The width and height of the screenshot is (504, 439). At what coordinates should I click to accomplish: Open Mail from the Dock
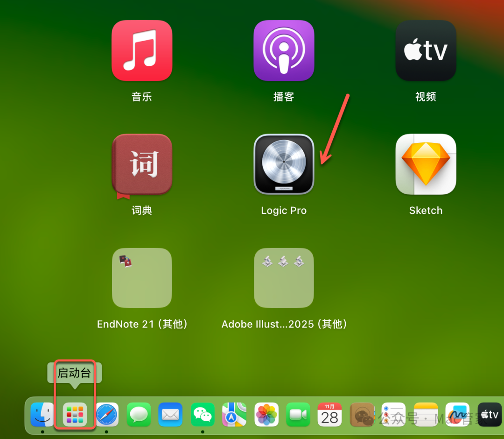(x=170, y=415)
